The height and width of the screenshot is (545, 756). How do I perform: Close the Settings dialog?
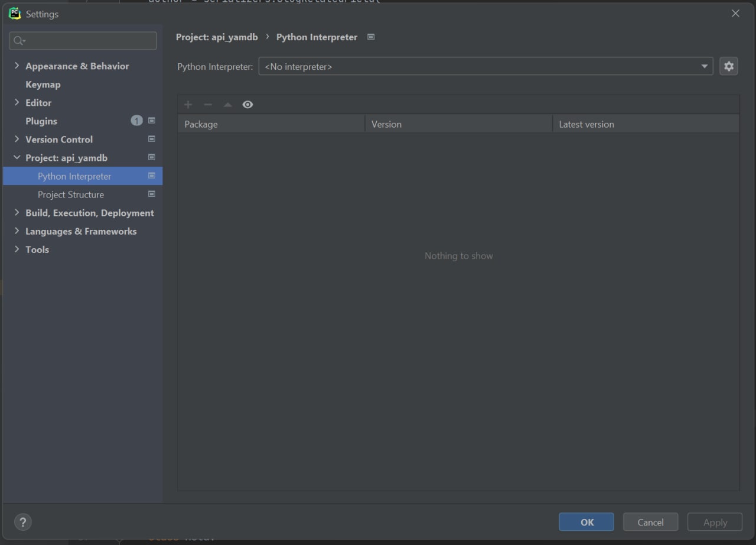coord(735,14)
